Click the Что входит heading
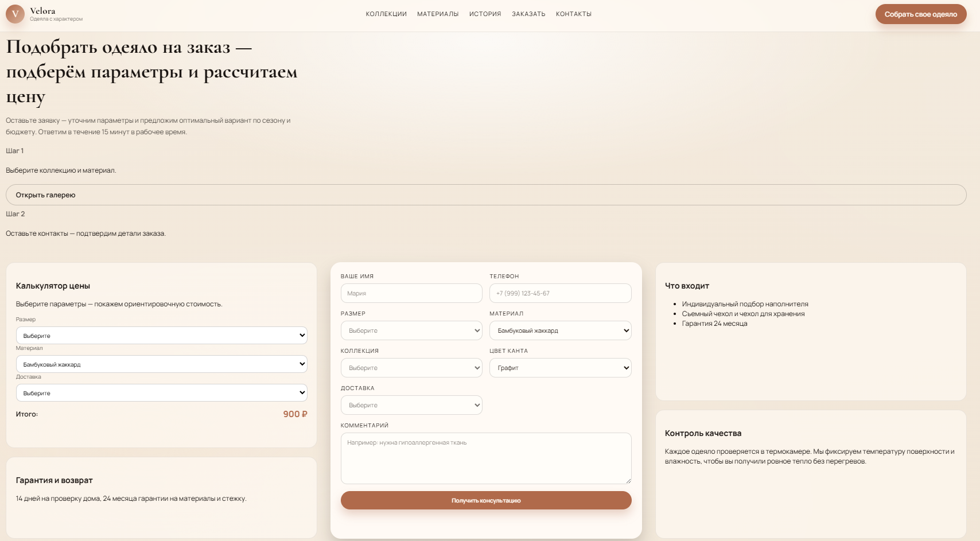This screenshot has width=980, height=541. [x=687, y=286]
